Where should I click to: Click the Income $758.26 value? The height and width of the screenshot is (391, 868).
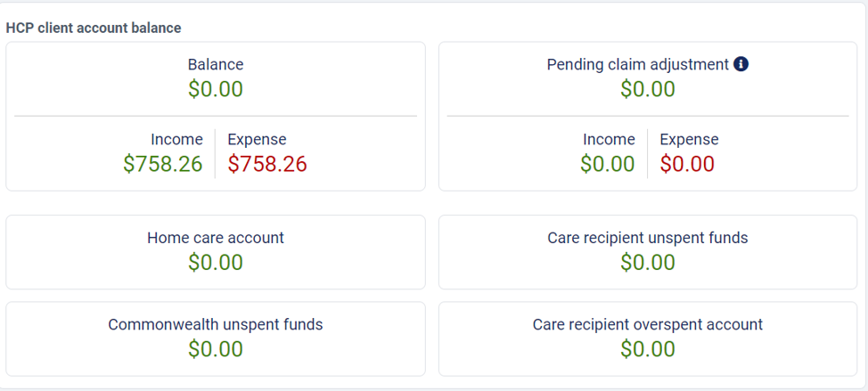(163, 164)
